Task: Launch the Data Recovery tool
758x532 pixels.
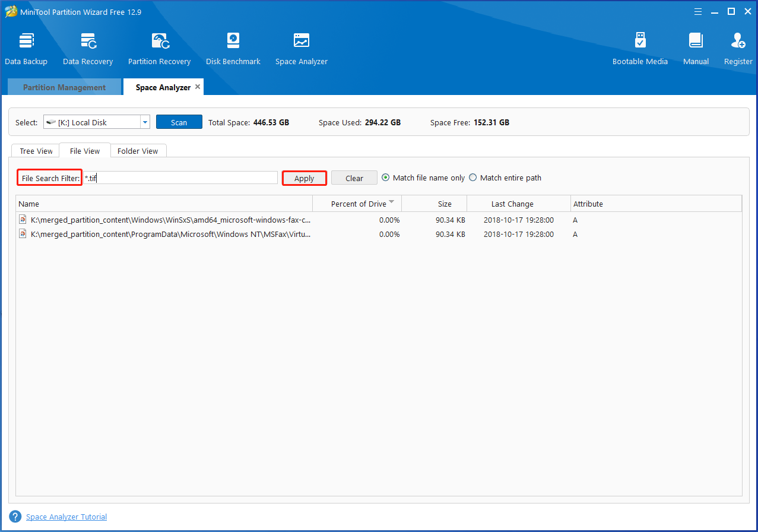Action: coord(88,49)
